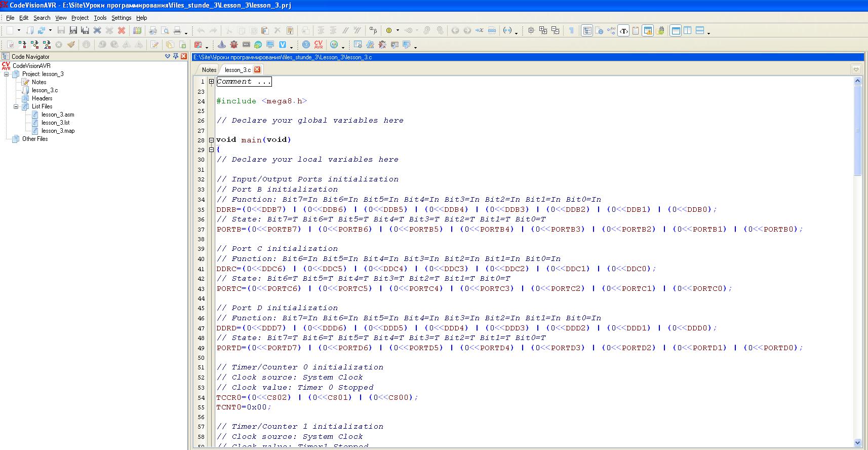Viewport: 868px width, 450px height.
Task: Open the chip programmer icon
Action: pyautogui.click(x=246, y=45)
